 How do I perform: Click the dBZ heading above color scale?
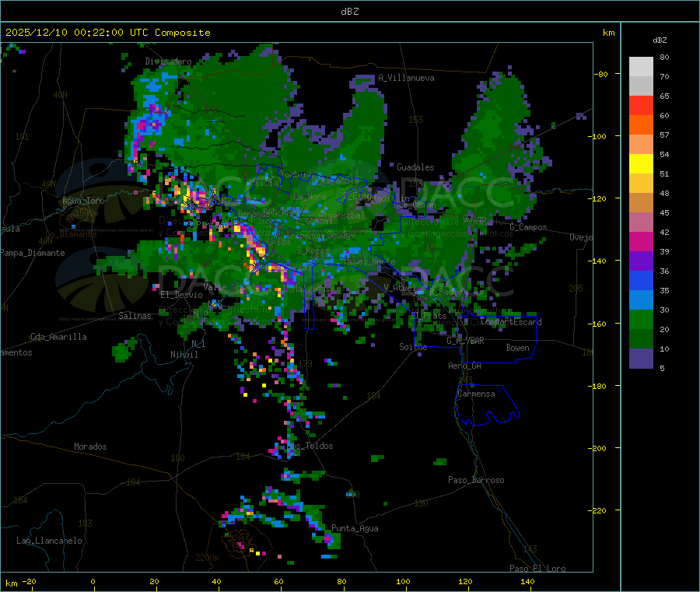(660, 40)
